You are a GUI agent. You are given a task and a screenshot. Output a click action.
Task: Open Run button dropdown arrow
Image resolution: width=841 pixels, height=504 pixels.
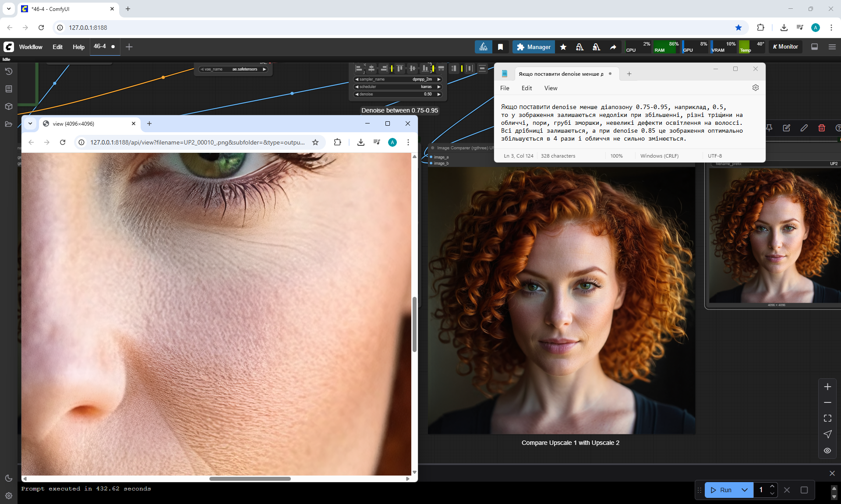coord(745,490)
